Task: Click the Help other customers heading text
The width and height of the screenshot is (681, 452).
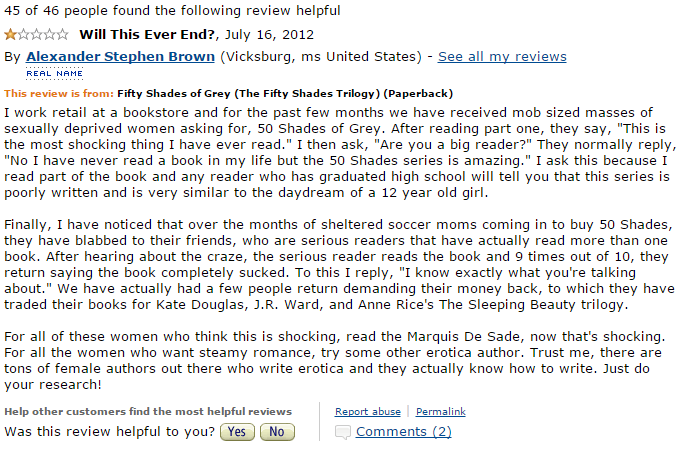Action: point(148,411)
